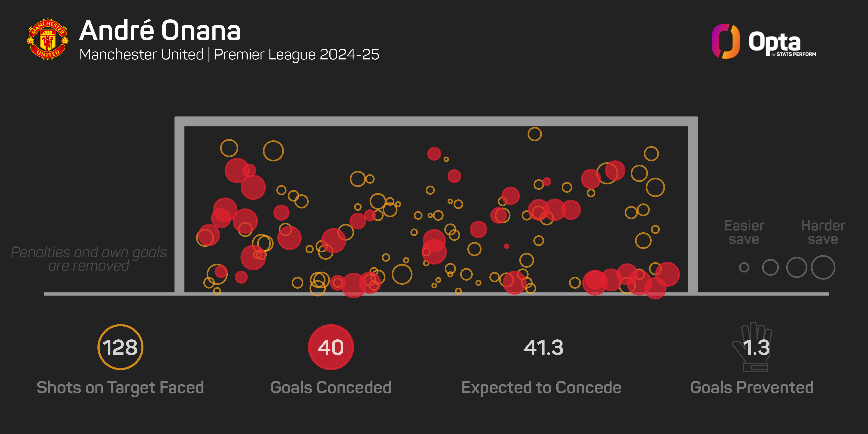Click the orange 128 shots circle
This screenshot has width=868, height=434.
click(120, 347)
